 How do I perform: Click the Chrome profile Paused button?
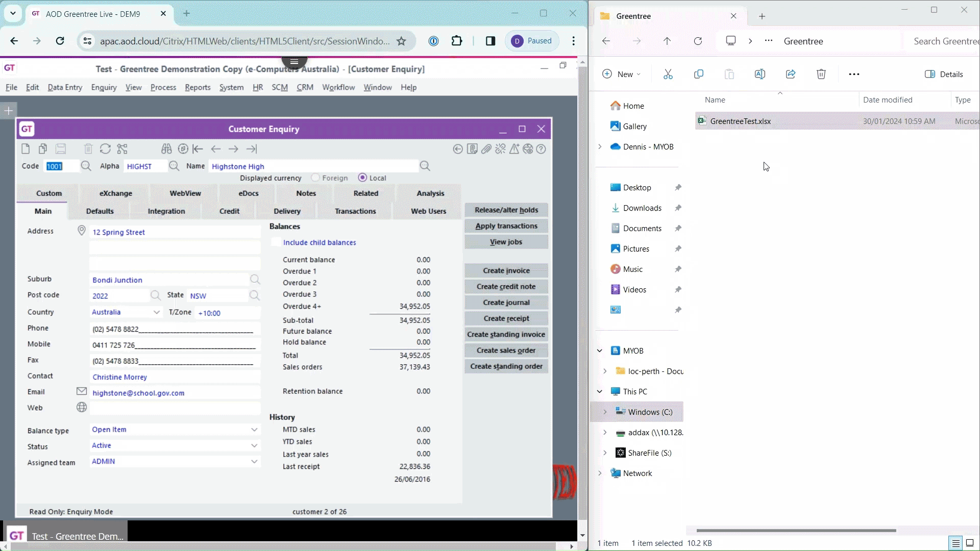pyautogui.click(x=532, y=41)
